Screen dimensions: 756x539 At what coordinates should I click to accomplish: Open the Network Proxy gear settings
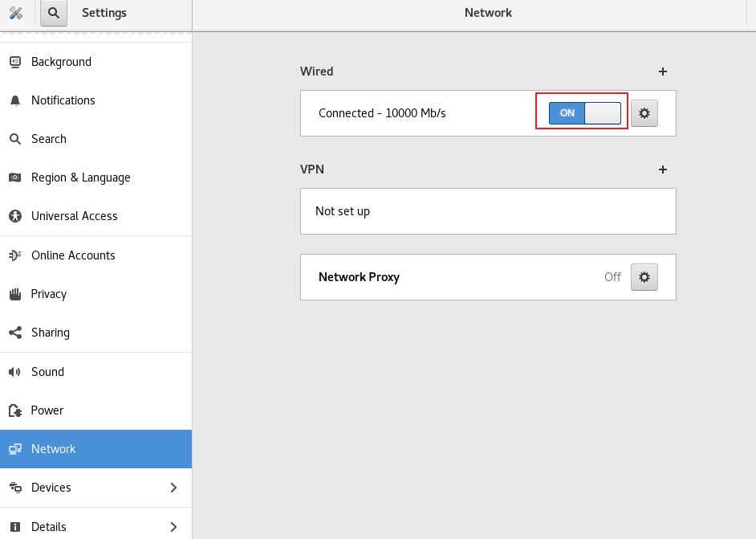tap(644, 277)
